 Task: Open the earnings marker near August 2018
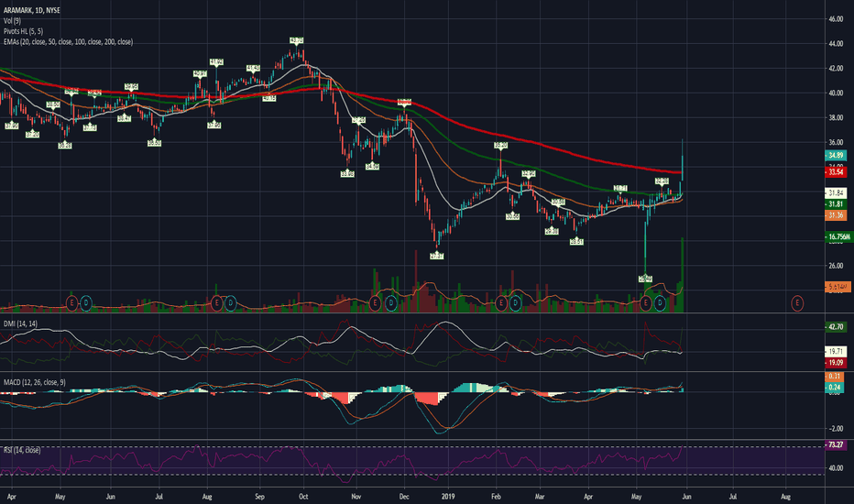[x=217, y=303]
